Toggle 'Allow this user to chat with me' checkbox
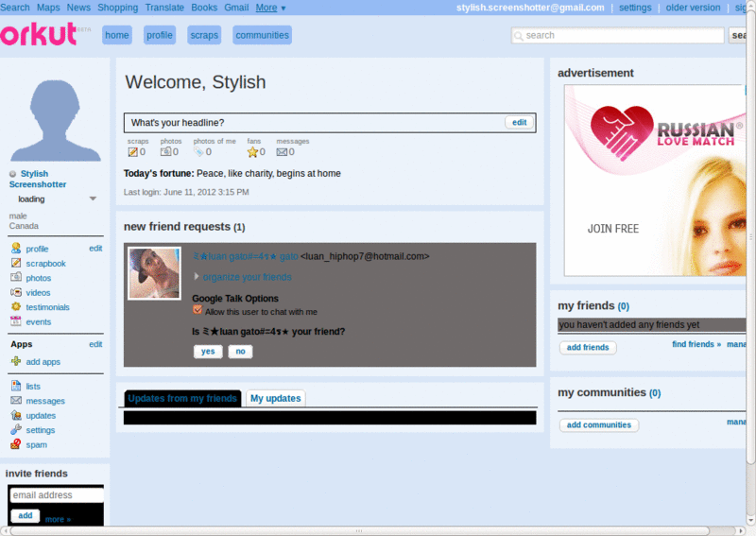This screenshot has width=756, height=536. point(198,310)
